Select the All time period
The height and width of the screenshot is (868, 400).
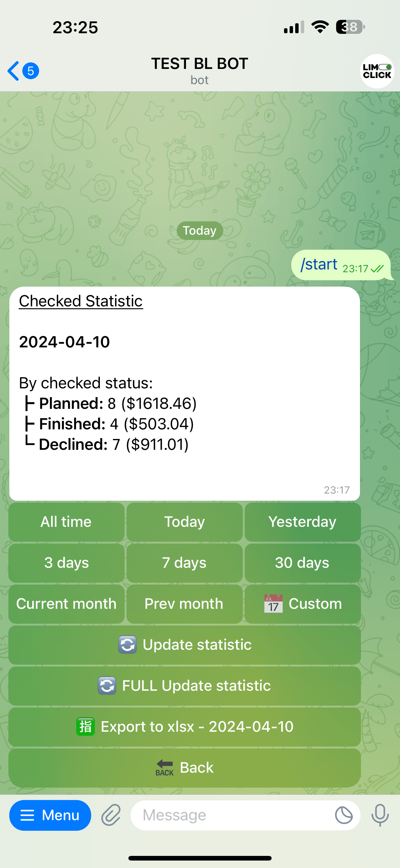coord(66,522)
